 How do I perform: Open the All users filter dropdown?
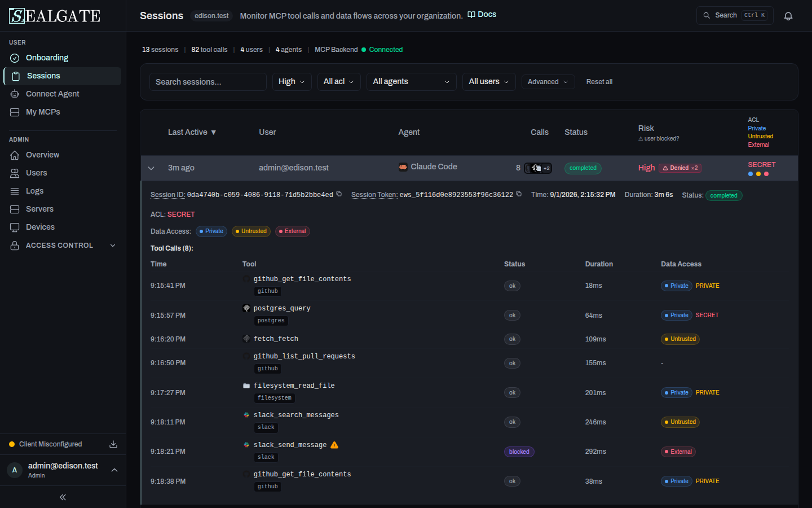click(489, 82)
